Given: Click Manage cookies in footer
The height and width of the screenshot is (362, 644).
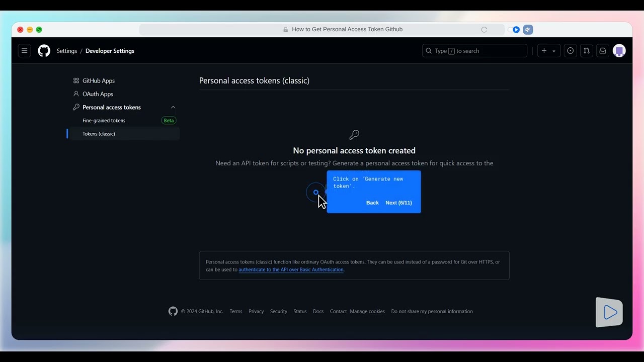Looking at the screenshot, I should click(x=367, y=311).
